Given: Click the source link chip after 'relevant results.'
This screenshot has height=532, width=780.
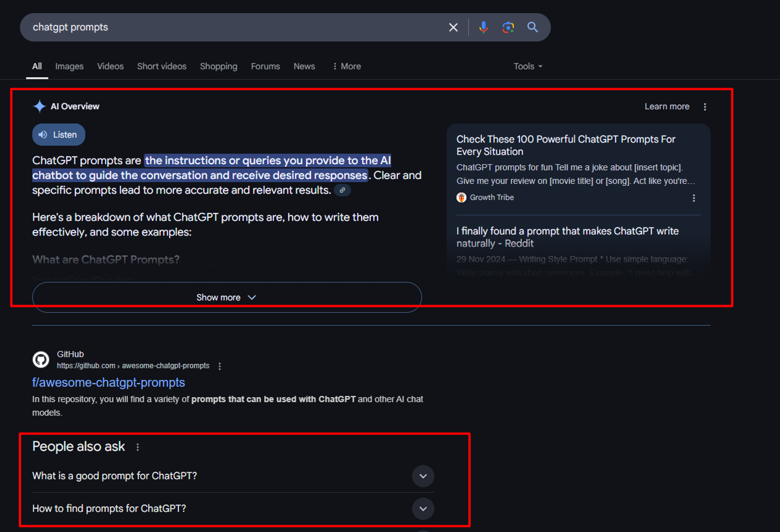Looking at the screenshot, I should coord(342,190).
